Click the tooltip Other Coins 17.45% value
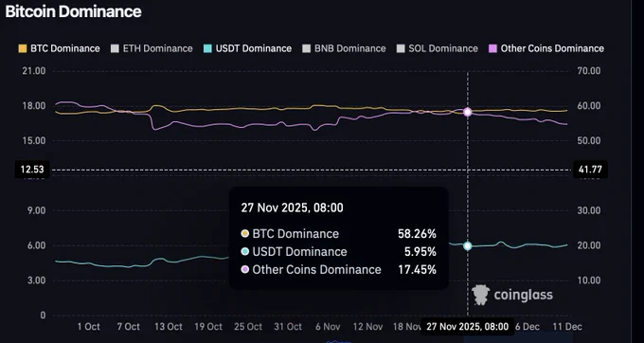This screenshot has height=343, width=644. tap(418, 269)
